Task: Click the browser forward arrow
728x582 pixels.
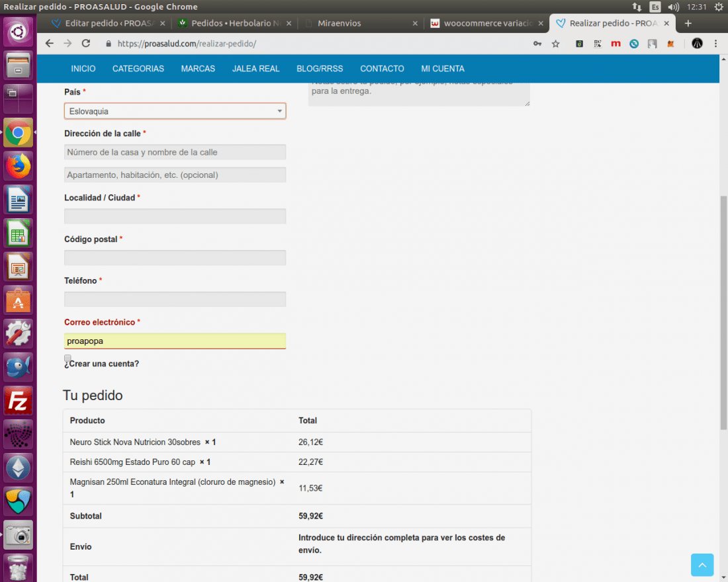Action: tap(68, 44)
